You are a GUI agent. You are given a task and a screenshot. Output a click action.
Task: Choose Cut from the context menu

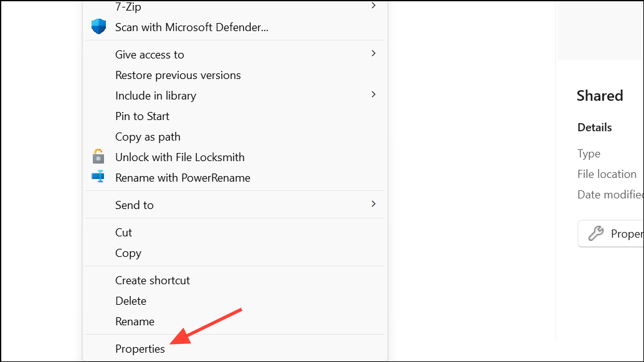[x=123, y=232]
